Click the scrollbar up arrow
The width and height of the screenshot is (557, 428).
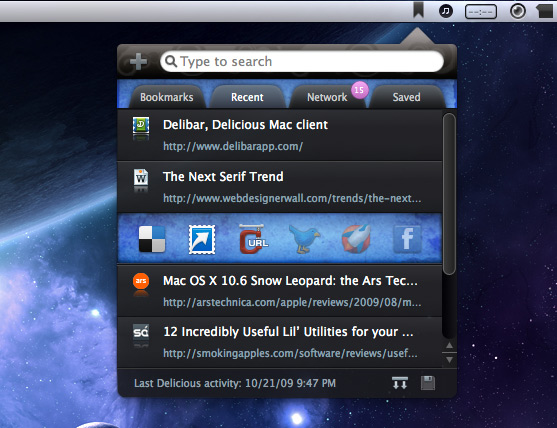(x=449, y=345)
